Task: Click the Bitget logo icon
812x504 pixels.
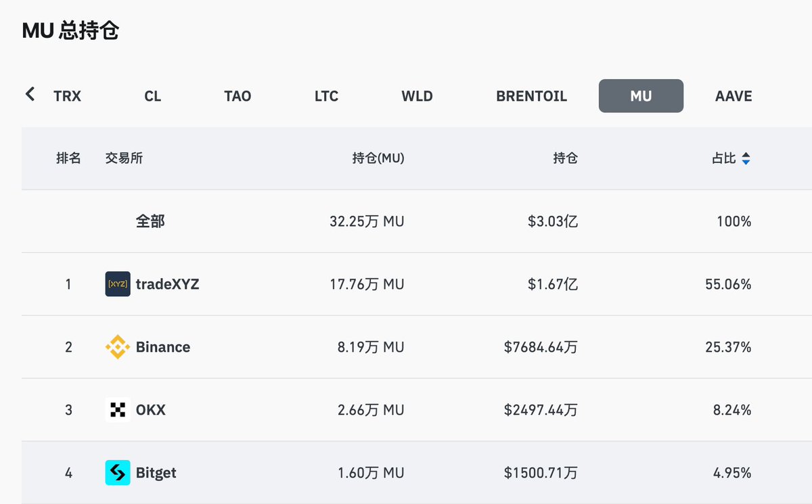Action: point(118,473)
